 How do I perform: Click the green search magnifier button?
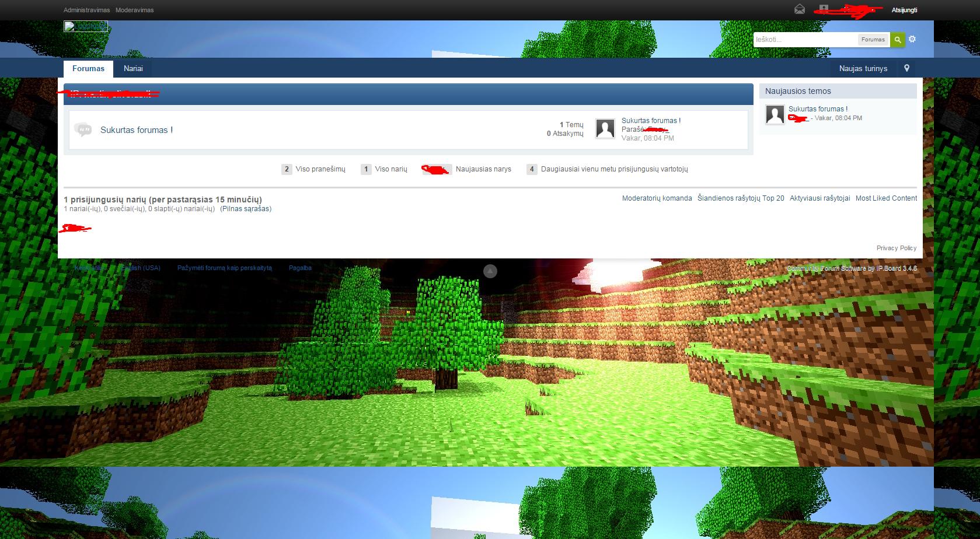pos(898,40)
